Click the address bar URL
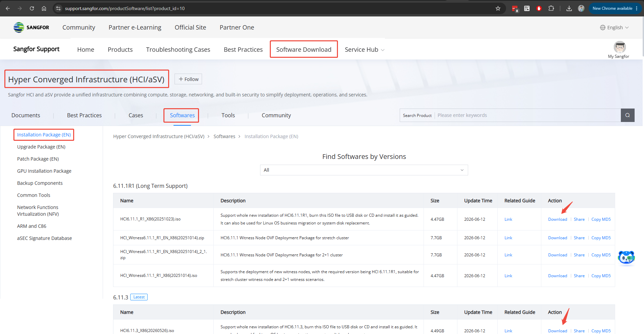644x334 pixels. (x=125, y=8)
